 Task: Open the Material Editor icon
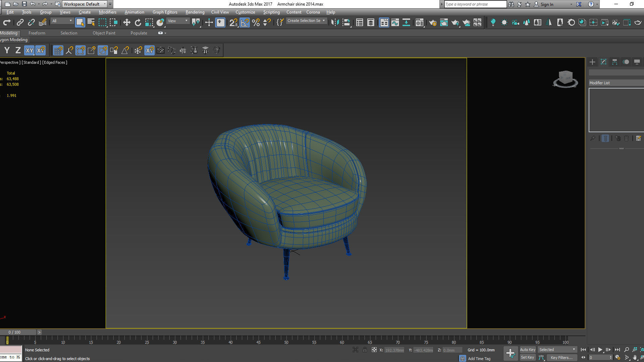(419, 22)
